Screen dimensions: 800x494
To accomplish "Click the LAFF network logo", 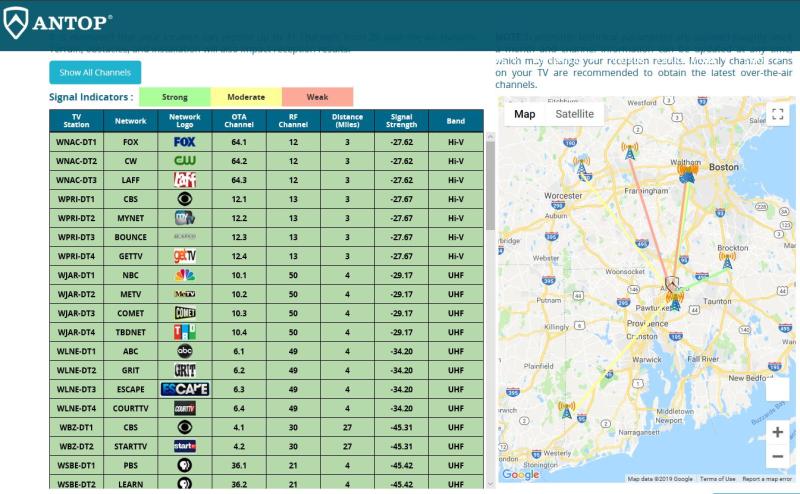I will 185,180.
